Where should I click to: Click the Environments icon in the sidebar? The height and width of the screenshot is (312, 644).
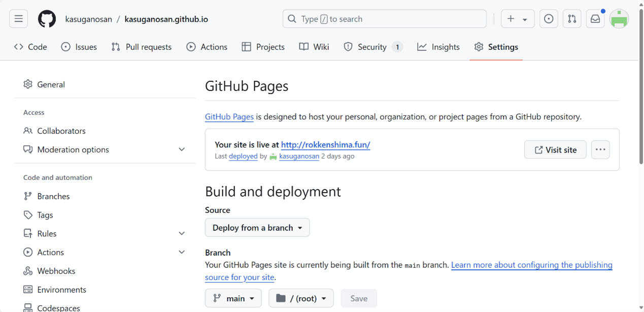coord(28,290)
